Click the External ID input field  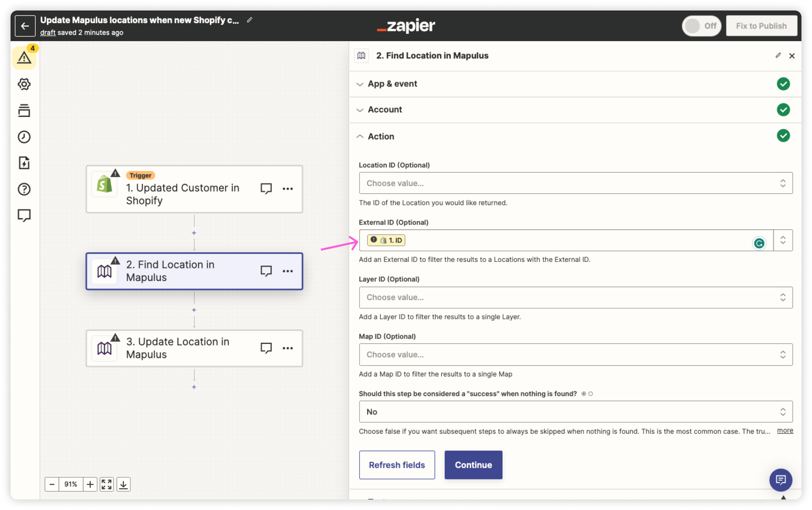[566, 240]
